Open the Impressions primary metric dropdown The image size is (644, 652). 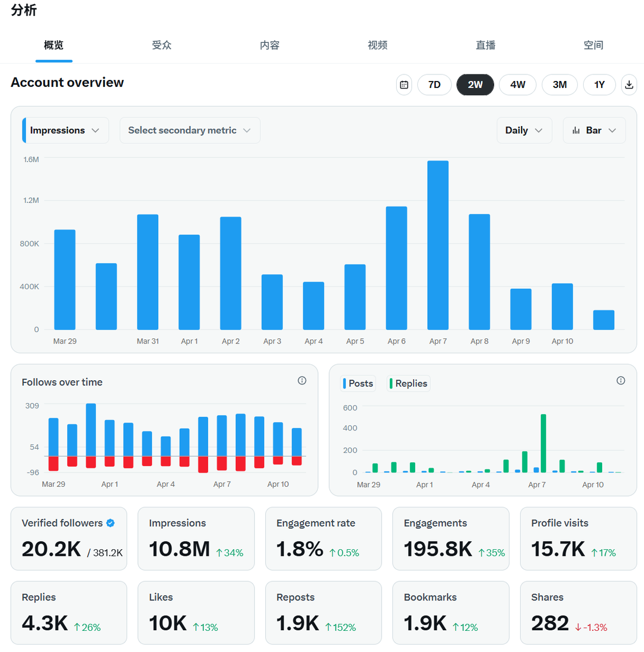(65, 130)
